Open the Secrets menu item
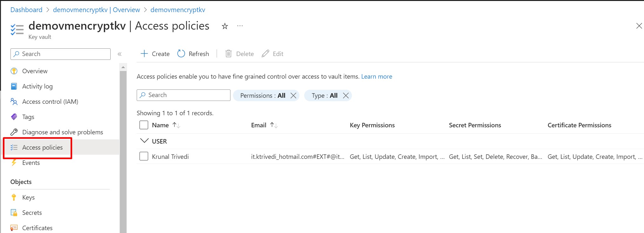Screen dimensions: 644x233 click(32, 213)
